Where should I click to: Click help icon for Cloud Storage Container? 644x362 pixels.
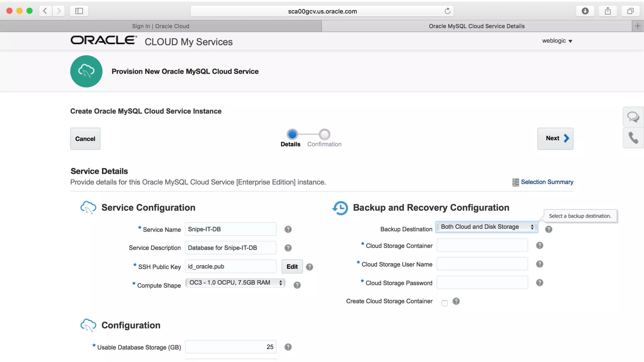539,245
